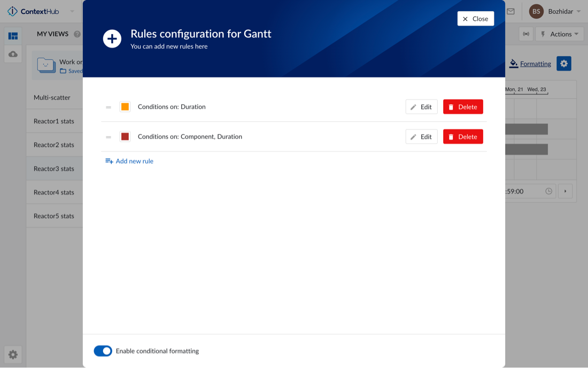Select Reactor3 stats view

[x=54, y=169]
